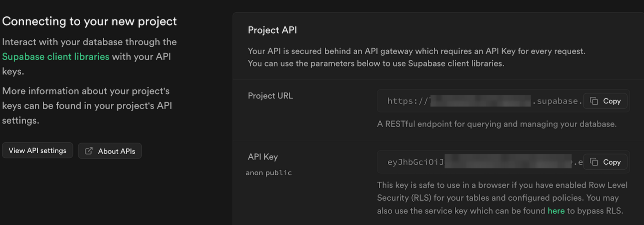The width and height of the screenshot is (644, 225).
Task: Click the Project URL field label
Action: [270, 96]
